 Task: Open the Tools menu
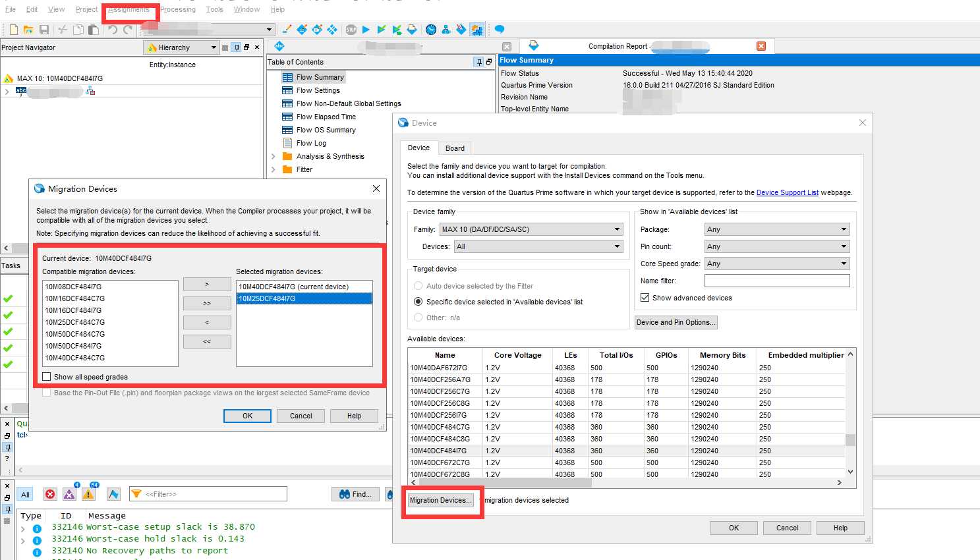214,9
